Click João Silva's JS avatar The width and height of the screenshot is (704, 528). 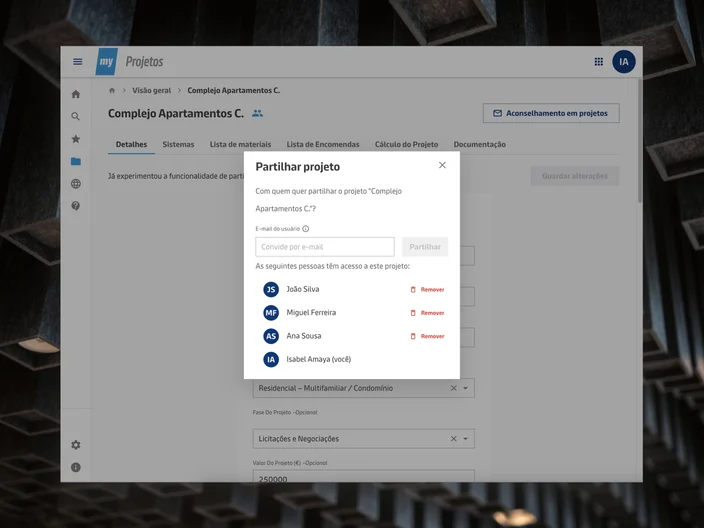(271, 290)
